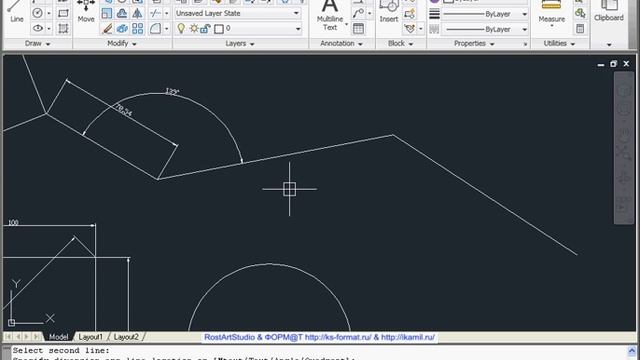640x360 pixels.
Task: Click the Offset icon beside Mirror
Action: [x=122, y=13]
